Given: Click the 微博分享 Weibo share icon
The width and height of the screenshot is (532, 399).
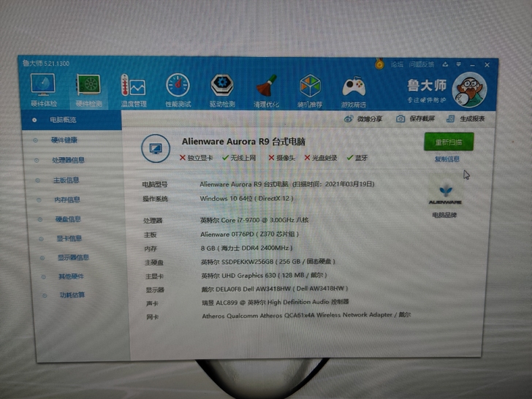Looking at the screenshot, I should pyautogui.click(x=349, y=118).
